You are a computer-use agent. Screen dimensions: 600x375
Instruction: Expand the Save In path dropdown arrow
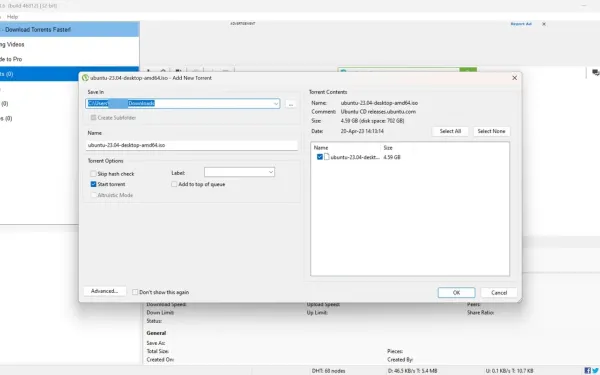tap(276, 103)
